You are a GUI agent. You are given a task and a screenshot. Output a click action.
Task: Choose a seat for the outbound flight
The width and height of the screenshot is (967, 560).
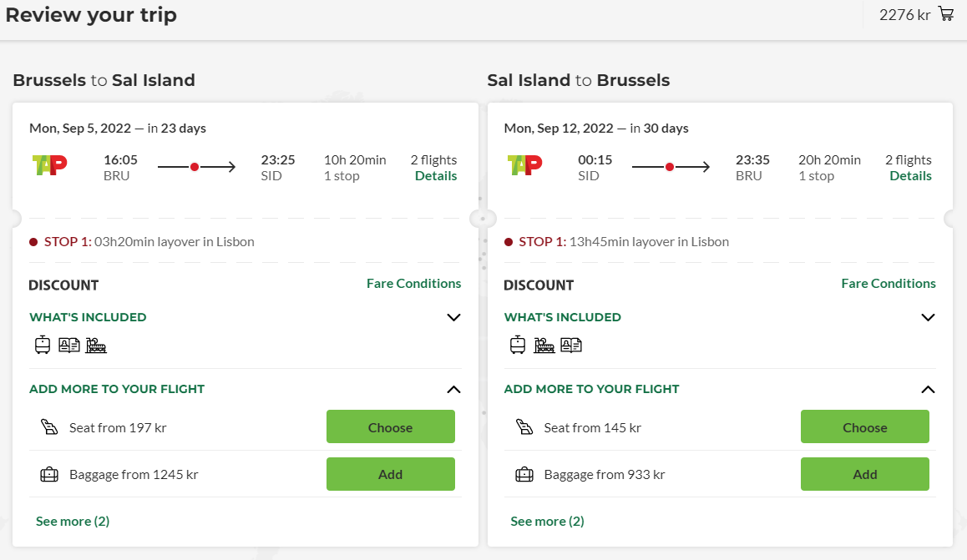click(x=390, y=427)
